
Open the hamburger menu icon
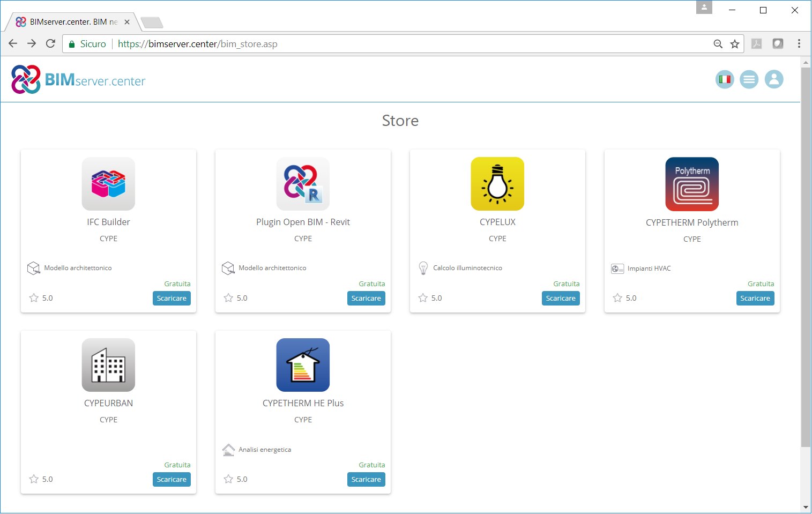[749, 79]
